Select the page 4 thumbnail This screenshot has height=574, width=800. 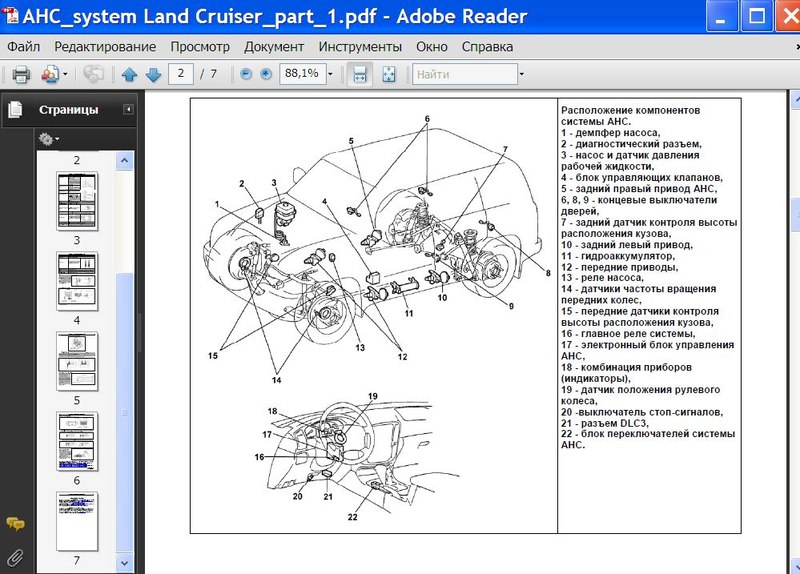pyautogui.click(x=77, y=281)
